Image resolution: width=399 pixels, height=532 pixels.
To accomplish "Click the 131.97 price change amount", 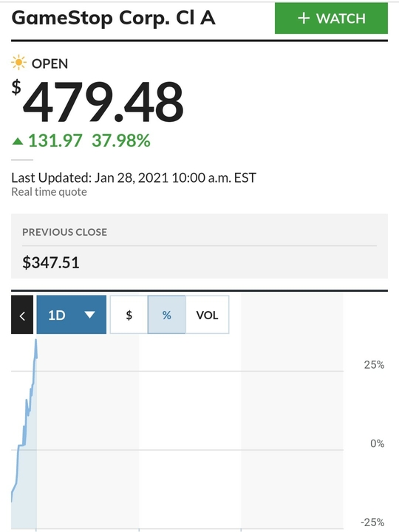I will 55,140.
